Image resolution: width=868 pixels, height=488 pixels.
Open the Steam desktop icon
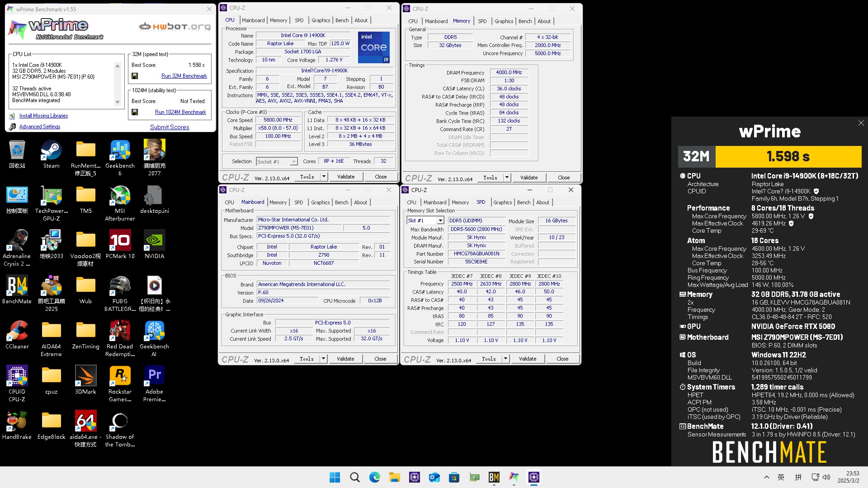51,154
